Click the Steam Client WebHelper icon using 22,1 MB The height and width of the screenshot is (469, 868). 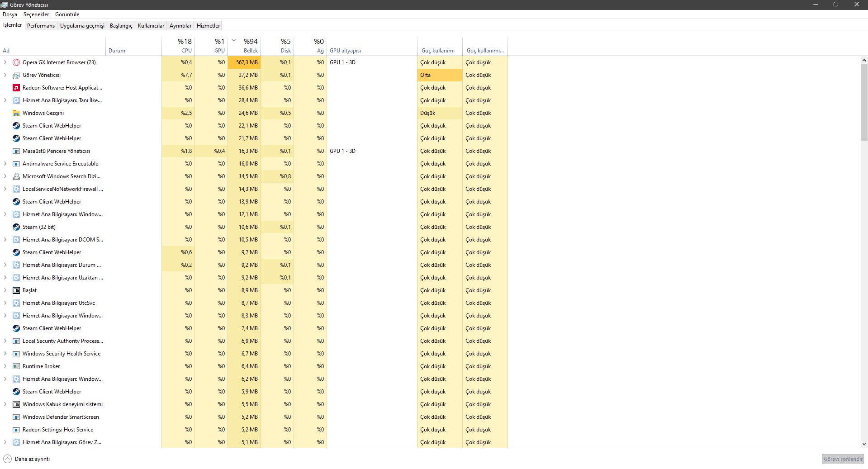point(16,126)
